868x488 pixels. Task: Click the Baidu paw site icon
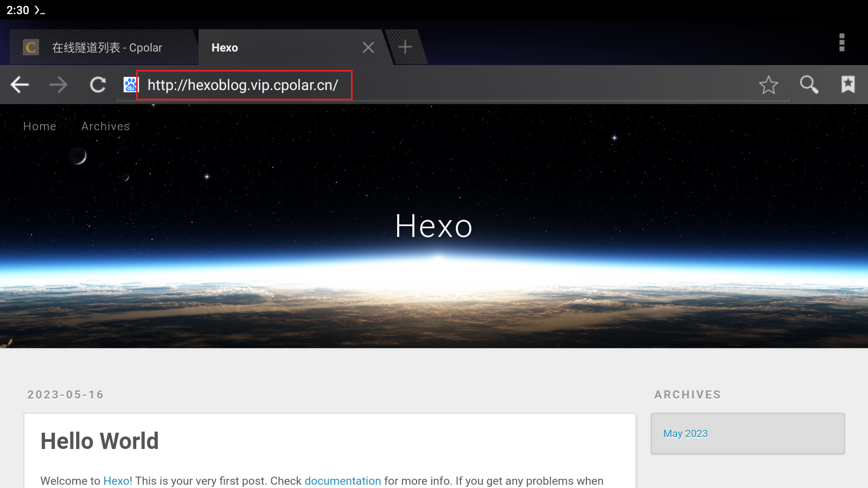pyautogui.click(x=130, y=85)
